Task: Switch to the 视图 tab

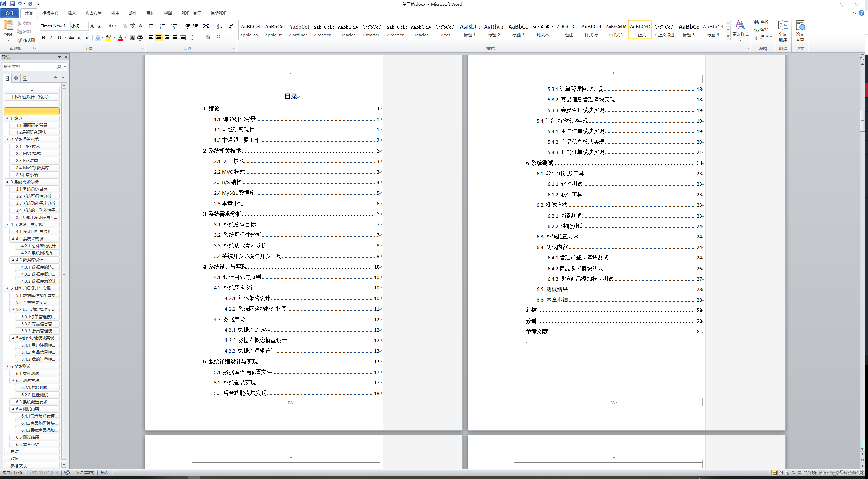Action: (x=168, y=13)
